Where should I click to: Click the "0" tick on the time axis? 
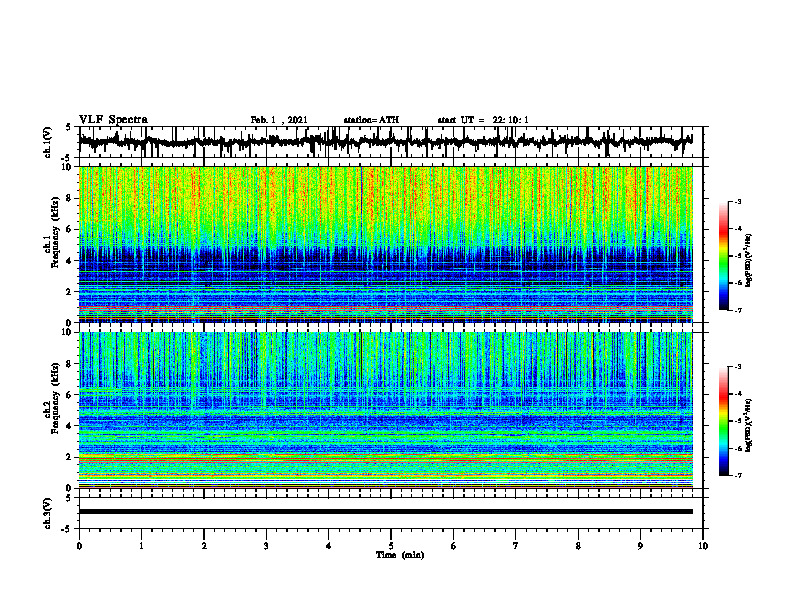coord(79,546)
